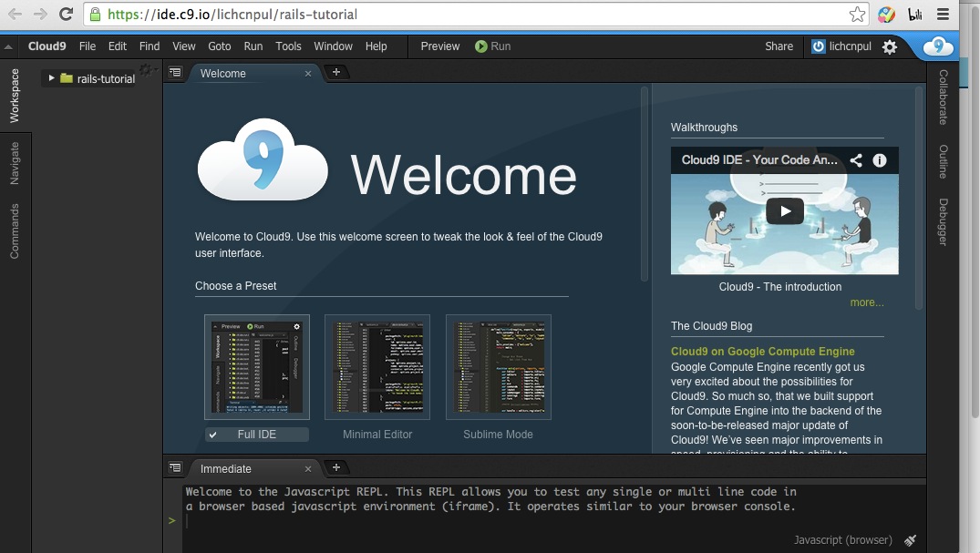Open the Tools menu
Screen dimensions: 980x553
[x=288, y=46]
